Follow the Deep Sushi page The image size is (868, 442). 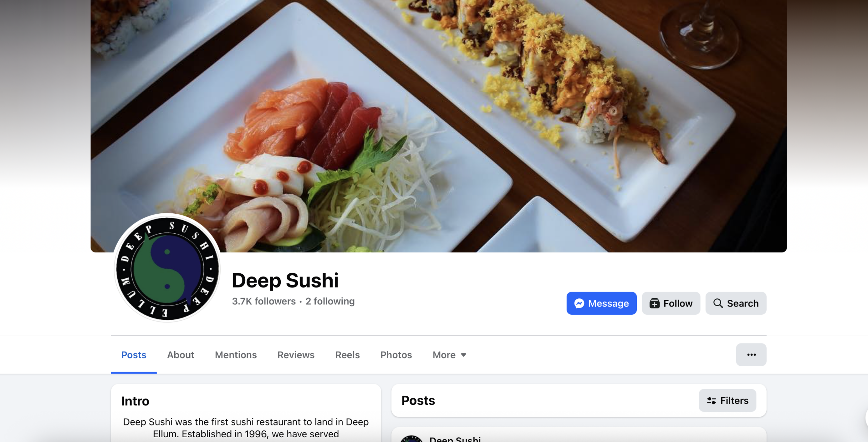pyautogui.click(x=671, y=303)
